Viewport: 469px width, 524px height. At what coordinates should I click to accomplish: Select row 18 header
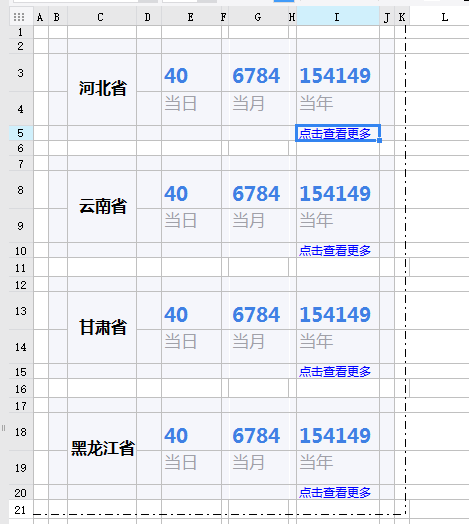[x=21, y=432]
